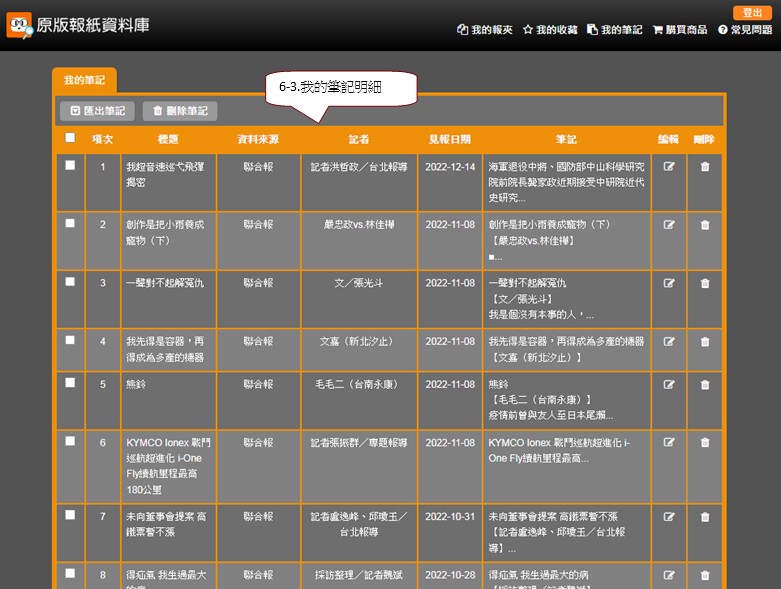781x589 pixels.
Task: Tick the checkbox on row 3
Action: [x=70, y=282]
